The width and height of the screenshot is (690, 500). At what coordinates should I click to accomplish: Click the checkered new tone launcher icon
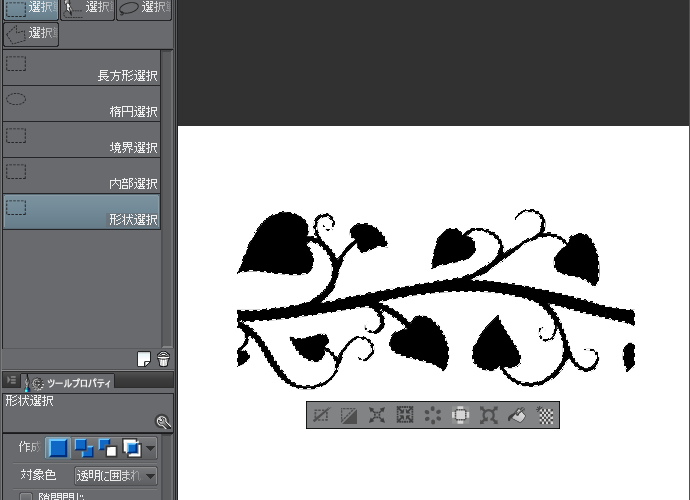pos(546,415)
